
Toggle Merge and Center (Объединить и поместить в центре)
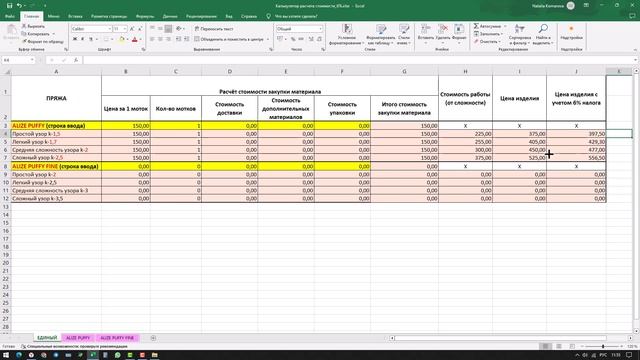point(229,39)
